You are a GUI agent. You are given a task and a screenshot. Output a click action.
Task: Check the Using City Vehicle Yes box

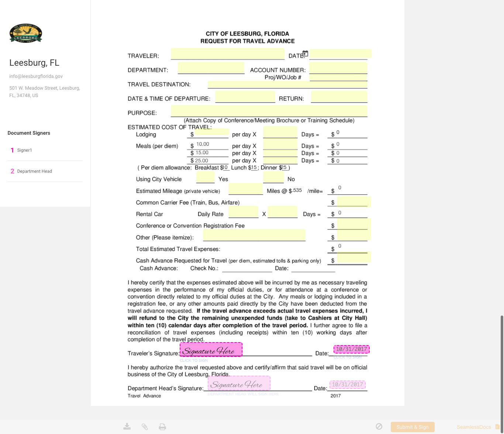[205, 177]
